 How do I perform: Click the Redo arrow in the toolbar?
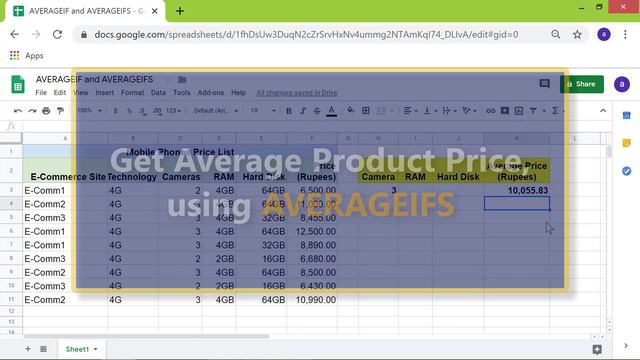pyautogui.click(x=32, y=111)
